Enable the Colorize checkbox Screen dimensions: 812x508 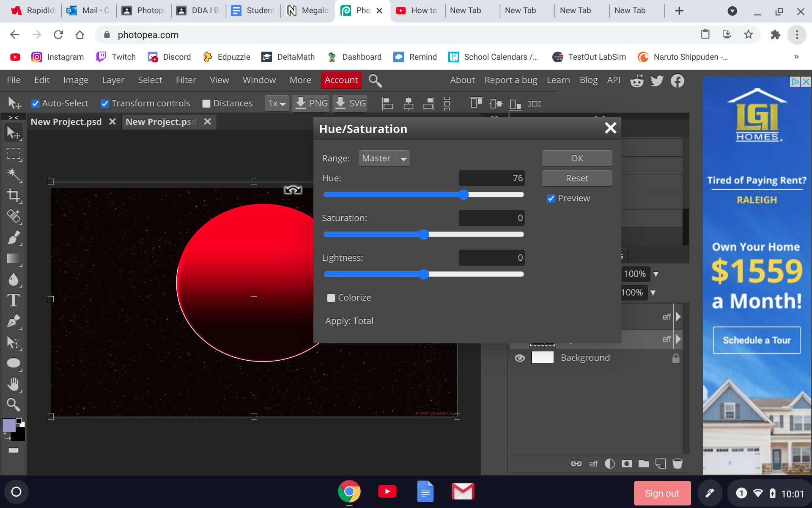coord(331,298)
